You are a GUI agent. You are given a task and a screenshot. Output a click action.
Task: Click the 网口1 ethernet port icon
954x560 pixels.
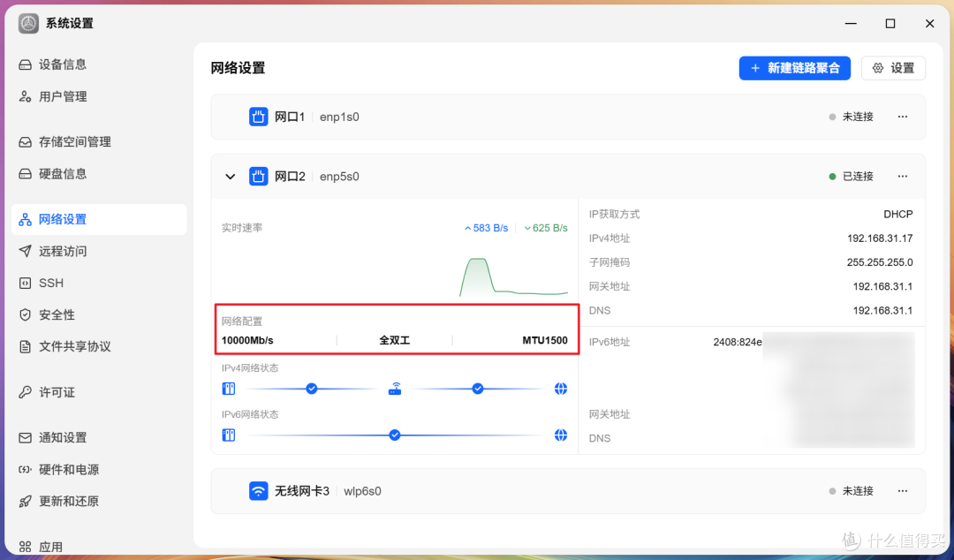(259, 117)
